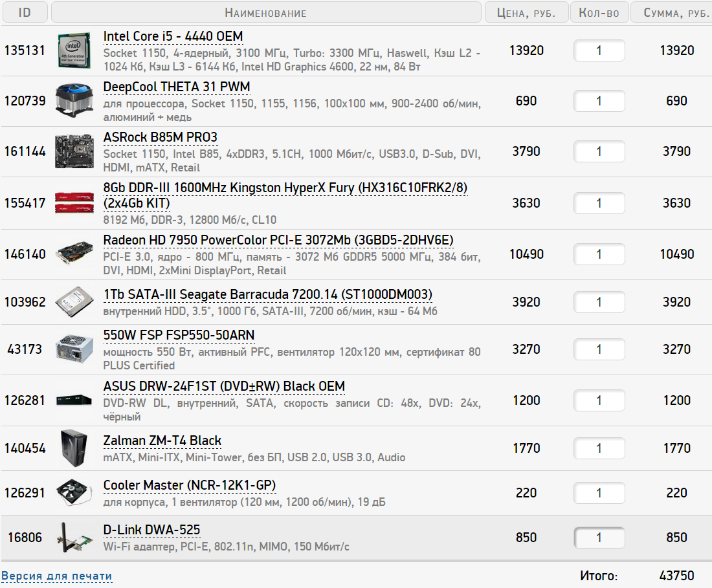Click quantity field for ASRock B85M PRO3
The image size is (712, 588).
click(599, 151)
